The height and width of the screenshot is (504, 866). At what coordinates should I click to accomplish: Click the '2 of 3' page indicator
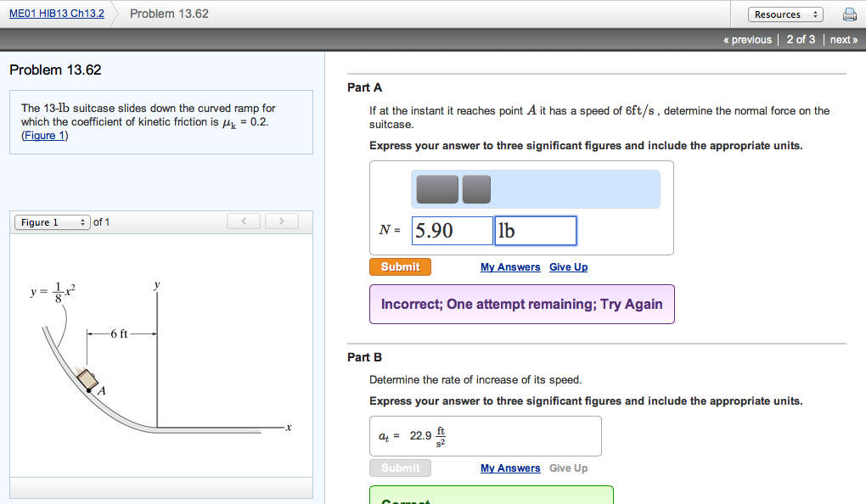tap(800, 39)
